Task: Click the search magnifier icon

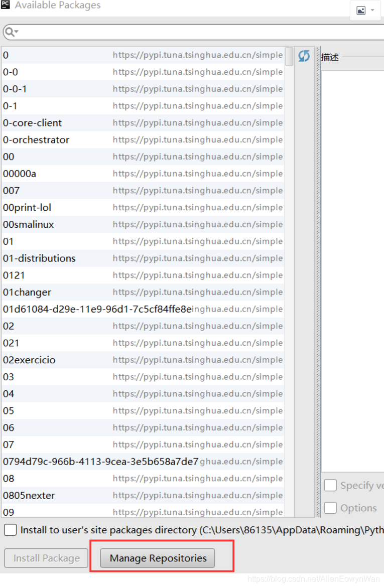Action: pyautogui.click(x=12, y=32)
